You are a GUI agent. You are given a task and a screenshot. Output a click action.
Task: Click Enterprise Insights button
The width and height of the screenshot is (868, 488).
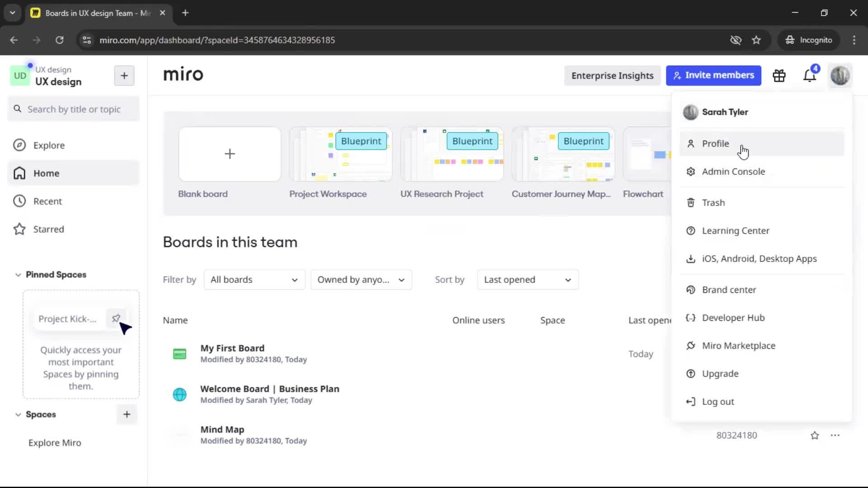click(x=612, y=75)
